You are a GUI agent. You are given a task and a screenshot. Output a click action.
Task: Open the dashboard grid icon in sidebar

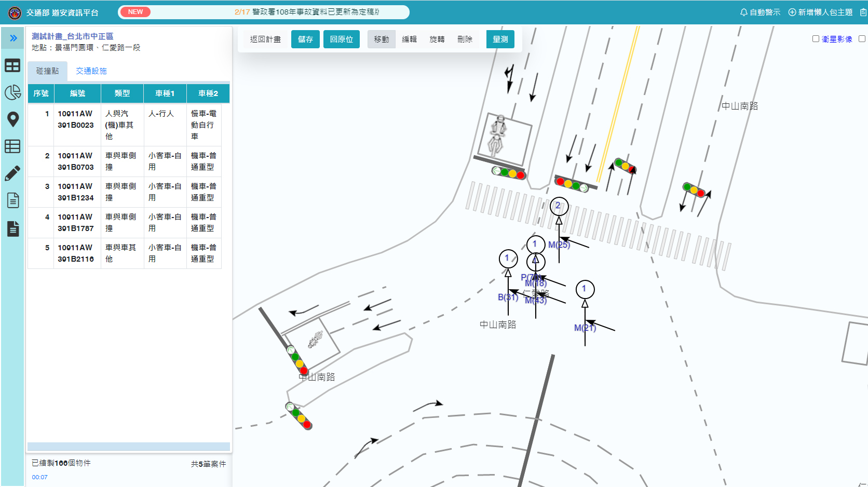click(12, 65)
